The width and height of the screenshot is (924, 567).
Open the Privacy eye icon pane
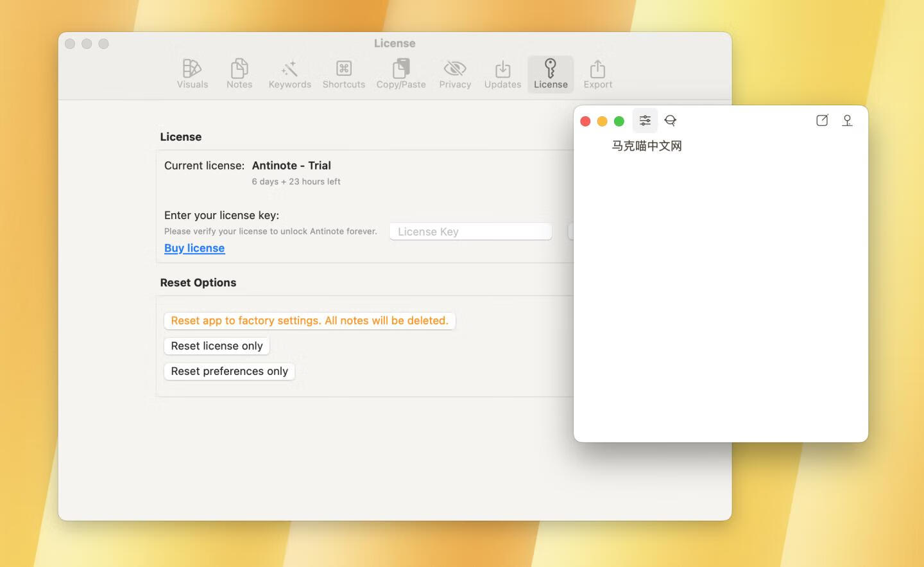[455, 73]
